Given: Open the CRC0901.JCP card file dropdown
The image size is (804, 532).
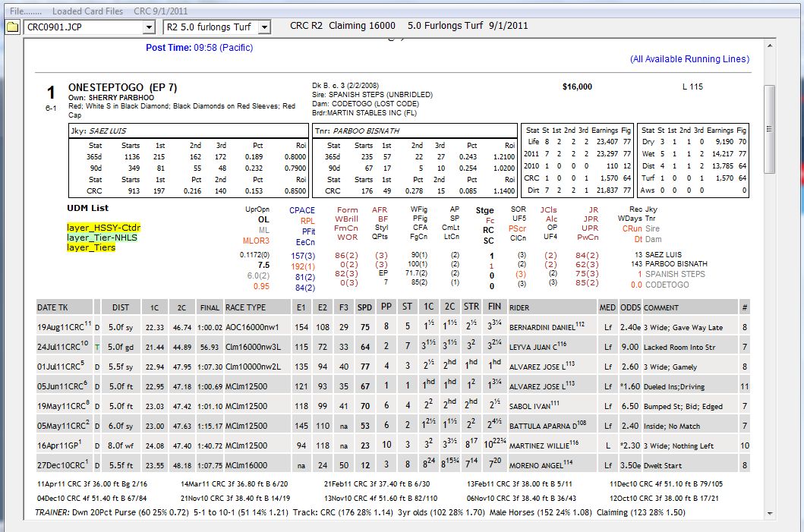Looking at the screenshot, I should click(149, 27).
